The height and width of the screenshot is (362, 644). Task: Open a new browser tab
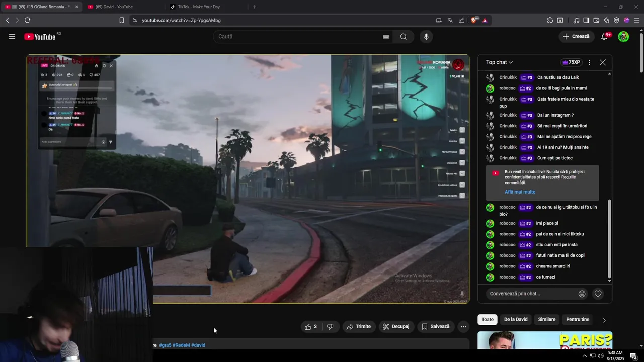pyautogui.click(x=254, y=7)
